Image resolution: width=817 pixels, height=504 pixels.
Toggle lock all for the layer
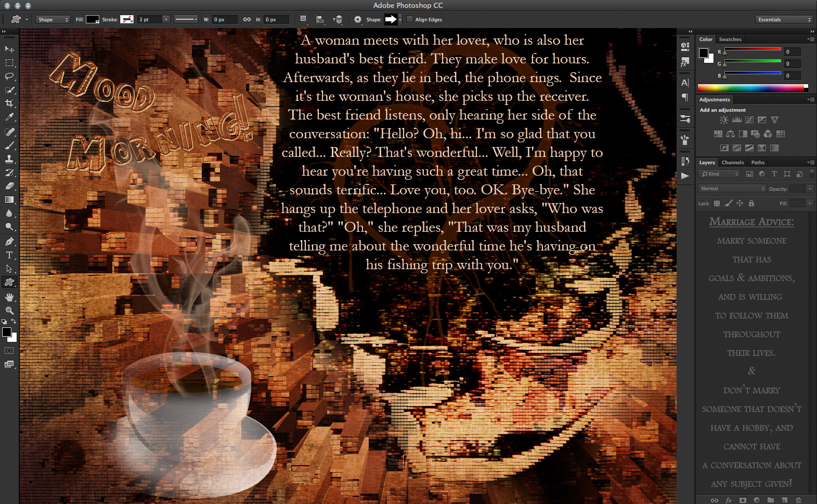(751, 203)
